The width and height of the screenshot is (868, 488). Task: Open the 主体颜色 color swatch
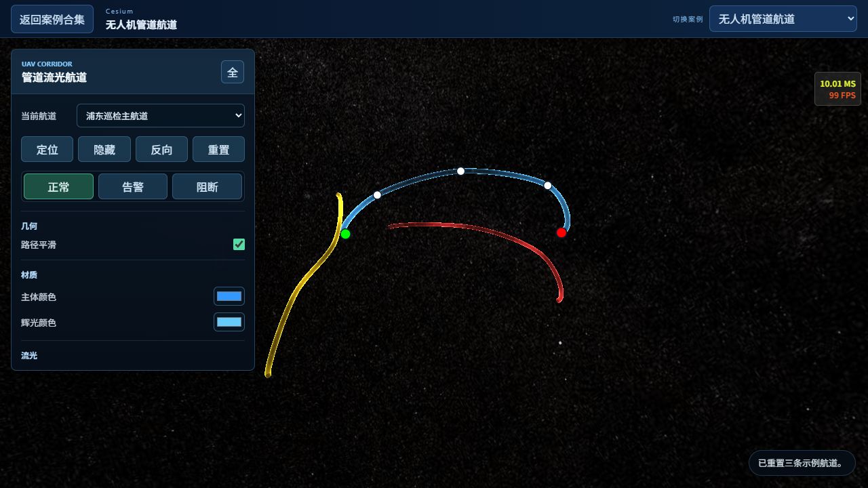coord(229,296)
